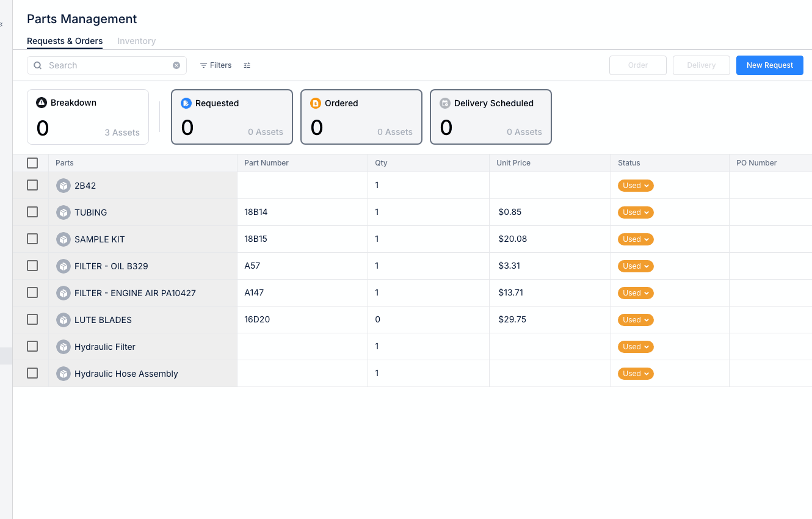The image size is (812, 519).
Task: Check the select-all checkbox in table header
Action: click(x=32, y=163)
